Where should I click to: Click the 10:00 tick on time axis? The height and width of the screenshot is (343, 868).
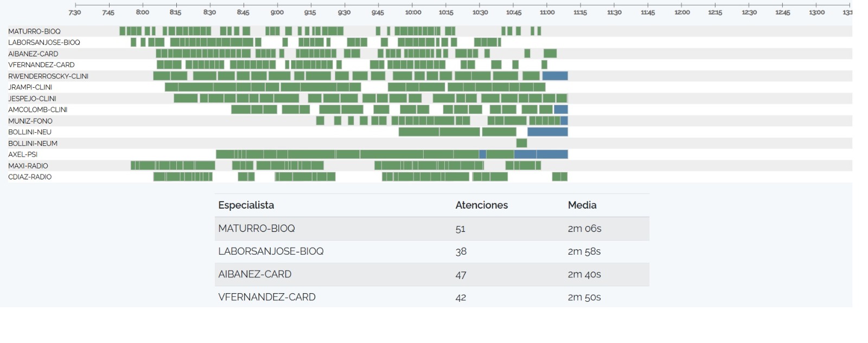point(413,12)
